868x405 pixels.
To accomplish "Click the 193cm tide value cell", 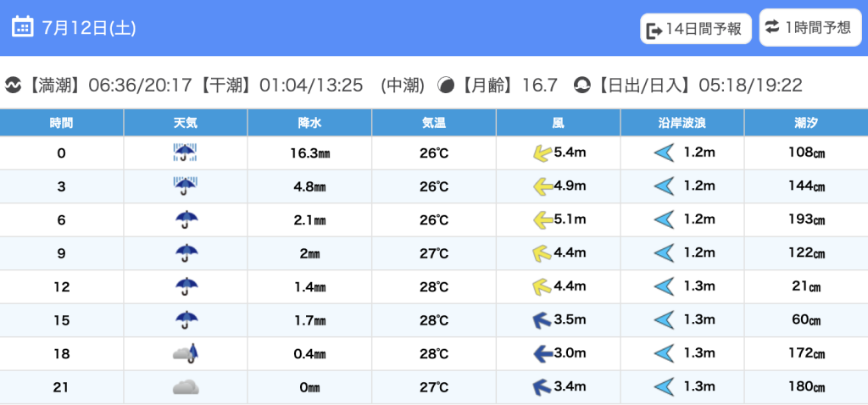I will 806,220.
